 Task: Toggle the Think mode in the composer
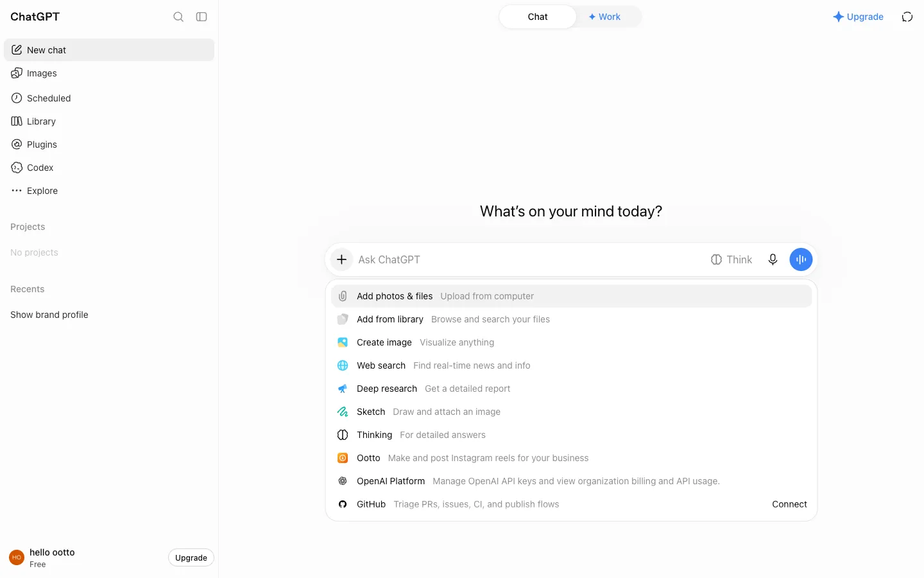point(732,259)
